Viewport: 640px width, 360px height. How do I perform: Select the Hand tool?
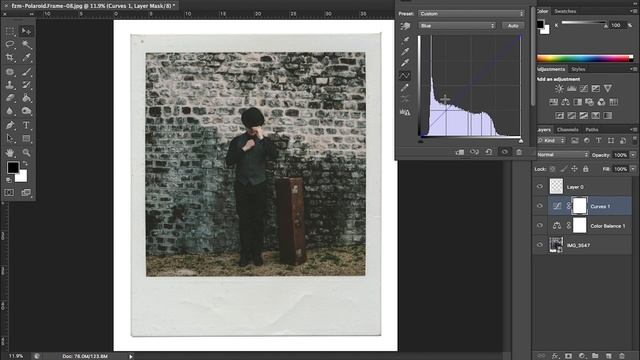[x=10, y=153]
